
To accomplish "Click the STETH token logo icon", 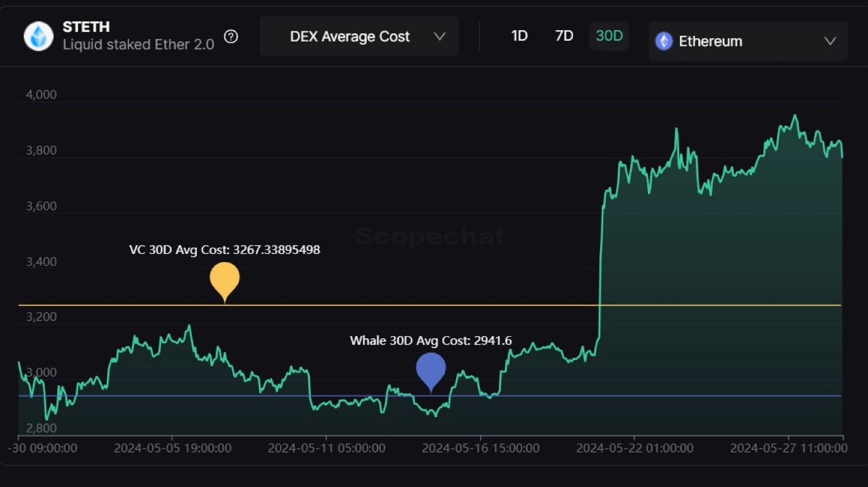I will [38, 36].
